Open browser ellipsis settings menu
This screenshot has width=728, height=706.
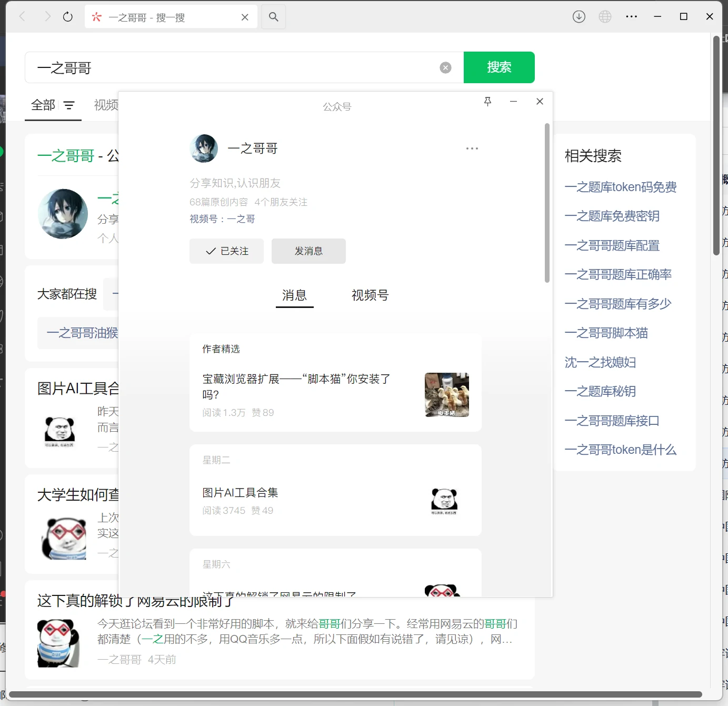(x=631, y=16)
